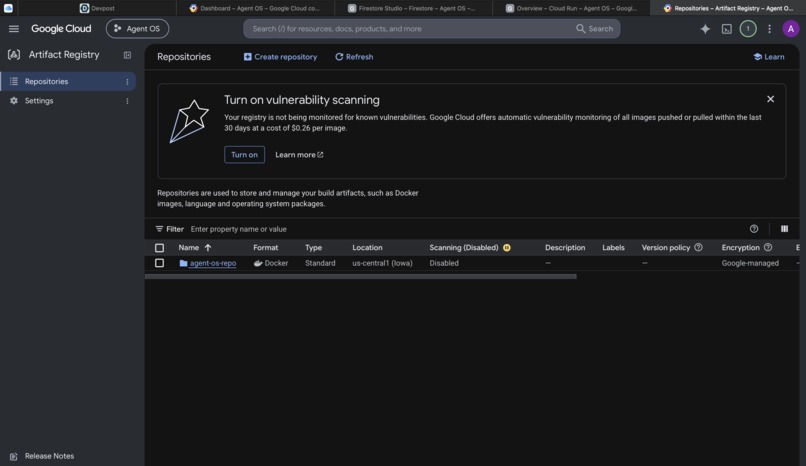Viewport: 806px width, 466px height.
Task: Open Settings item three-dot menu
Action: (127, 101)
